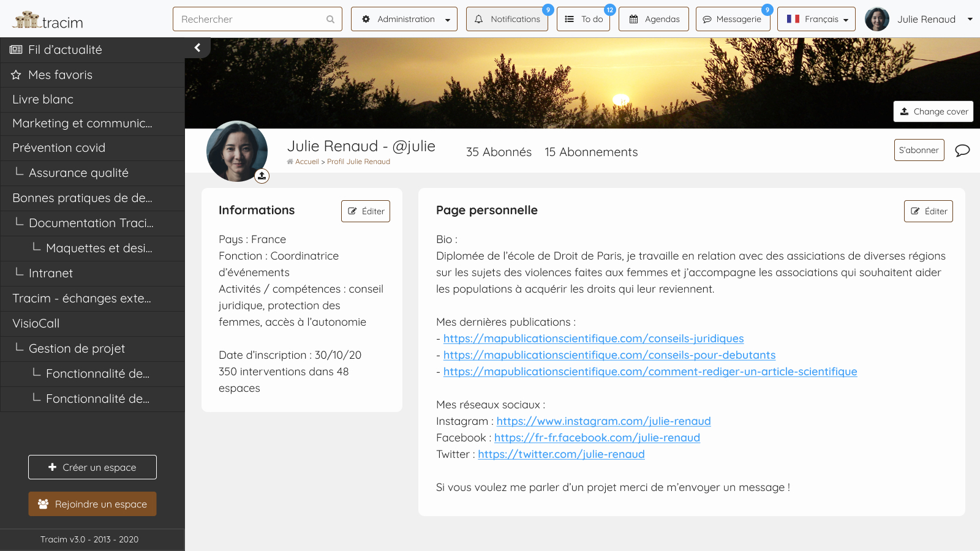This screenshot has height=551, width=980.
Task: Open the conseils-juridiques publication link
Action: [594, 339]
